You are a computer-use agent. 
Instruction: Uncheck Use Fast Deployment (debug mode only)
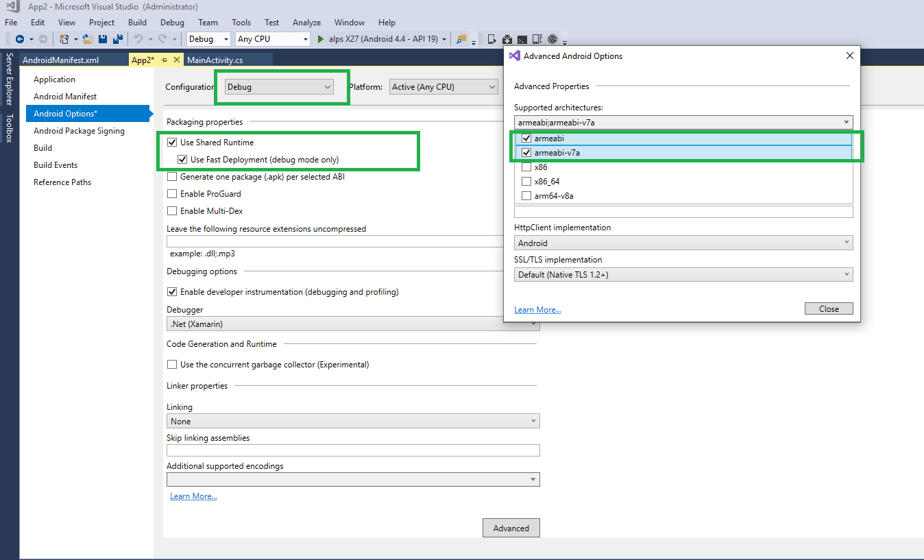point(182,160)
